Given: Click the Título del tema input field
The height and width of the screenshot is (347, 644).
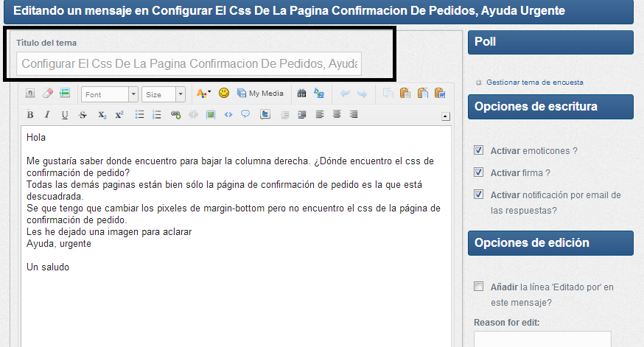Looking at the screenshot, I should pyautogui.click(x=189, y=63).
